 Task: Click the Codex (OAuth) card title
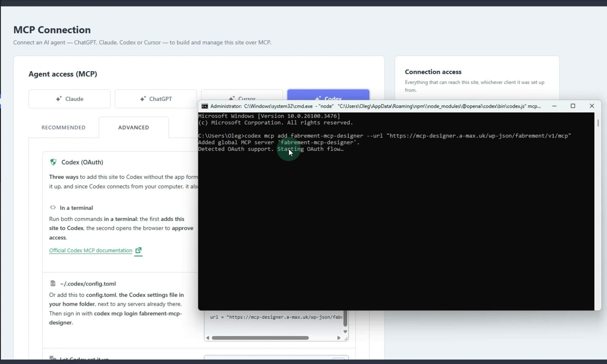82,162
